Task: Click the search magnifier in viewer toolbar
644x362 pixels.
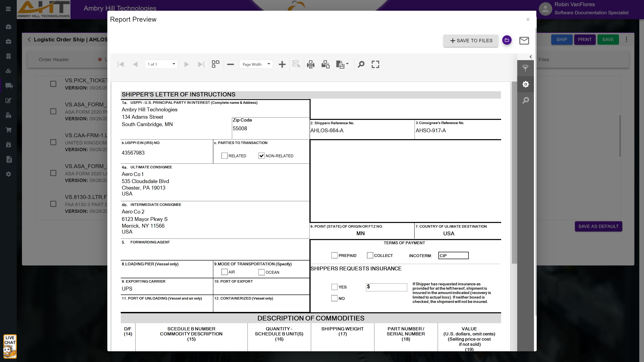Action: [x=361, y=65]
